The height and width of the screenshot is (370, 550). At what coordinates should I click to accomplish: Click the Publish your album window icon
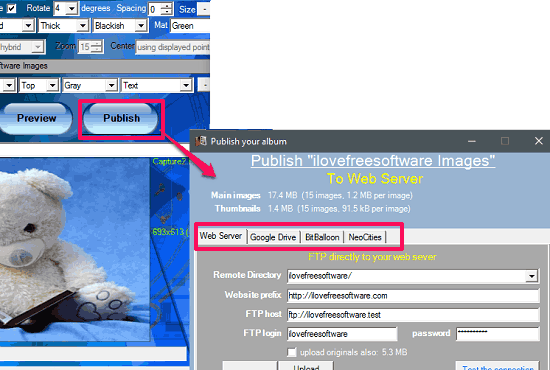(x=201, y=141)
